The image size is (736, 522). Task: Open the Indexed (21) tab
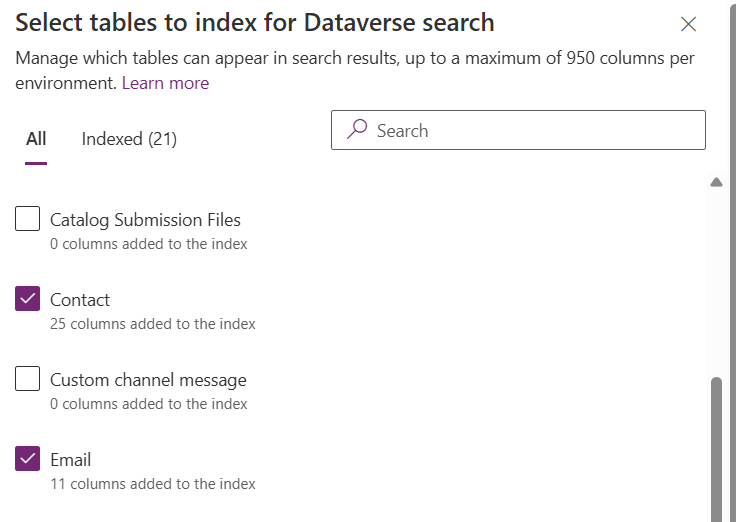pos(129,139)
